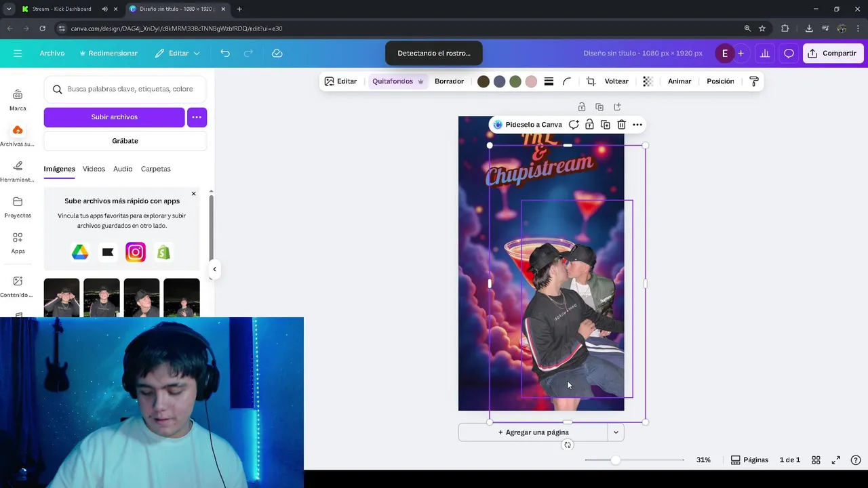Add page icon above canvas

point(617,107)
